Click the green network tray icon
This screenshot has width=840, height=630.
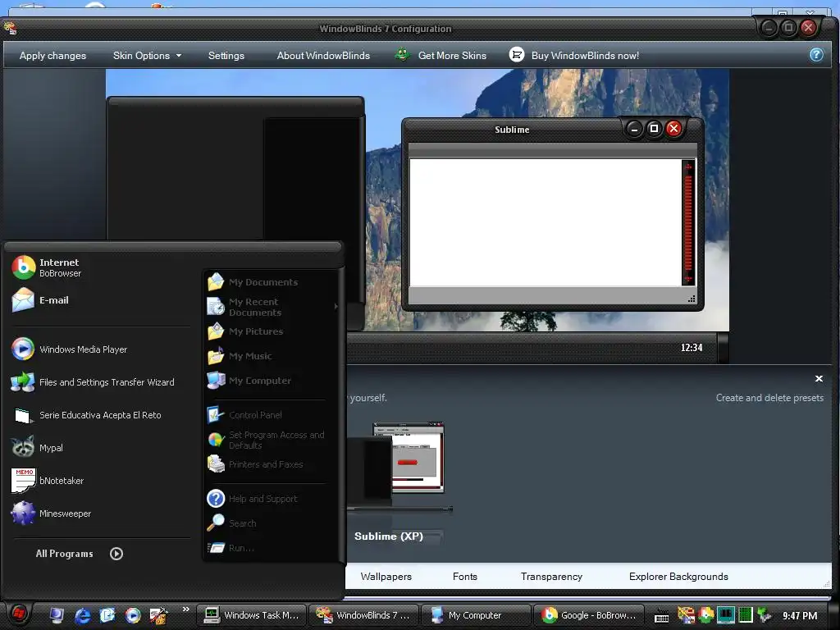[765, 615]
